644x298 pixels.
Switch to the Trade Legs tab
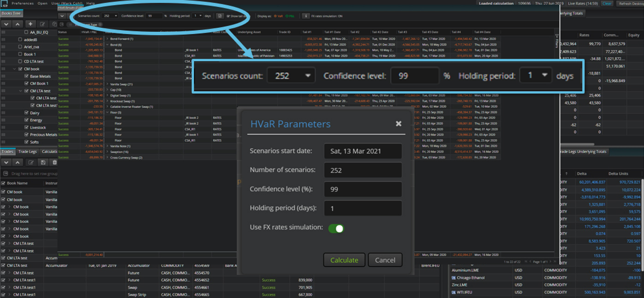(28, 152)
